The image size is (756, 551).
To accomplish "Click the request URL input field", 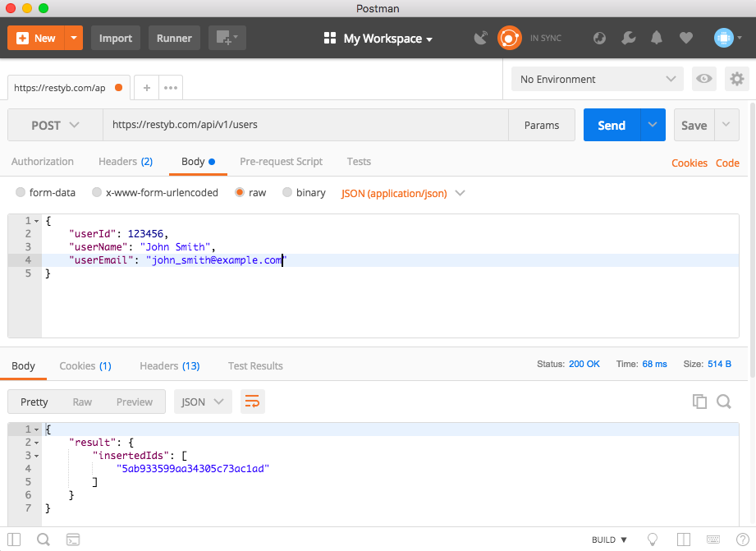I will click(x=304, y=126).
